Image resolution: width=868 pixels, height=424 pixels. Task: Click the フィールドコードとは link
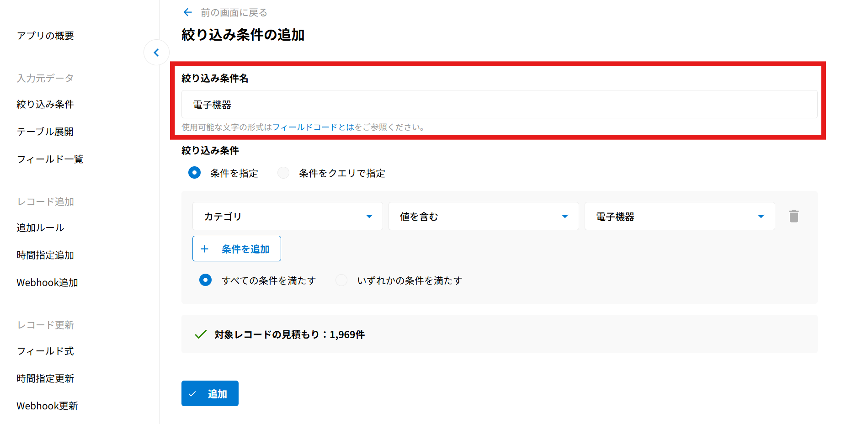coord(313,127)
